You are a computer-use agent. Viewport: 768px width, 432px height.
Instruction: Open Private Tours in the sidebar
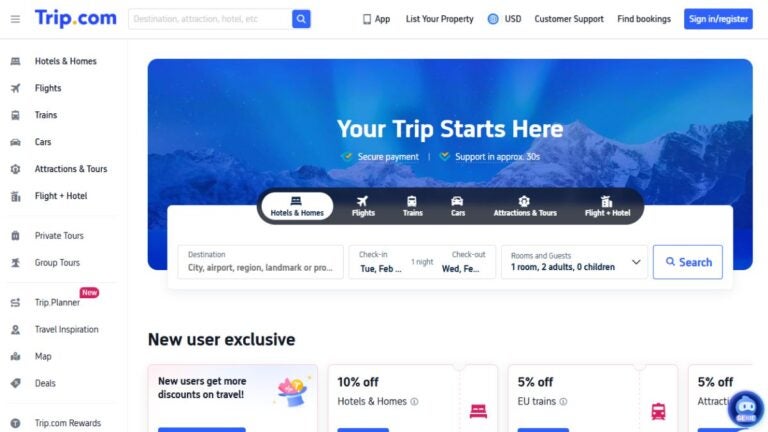[58, 236]
